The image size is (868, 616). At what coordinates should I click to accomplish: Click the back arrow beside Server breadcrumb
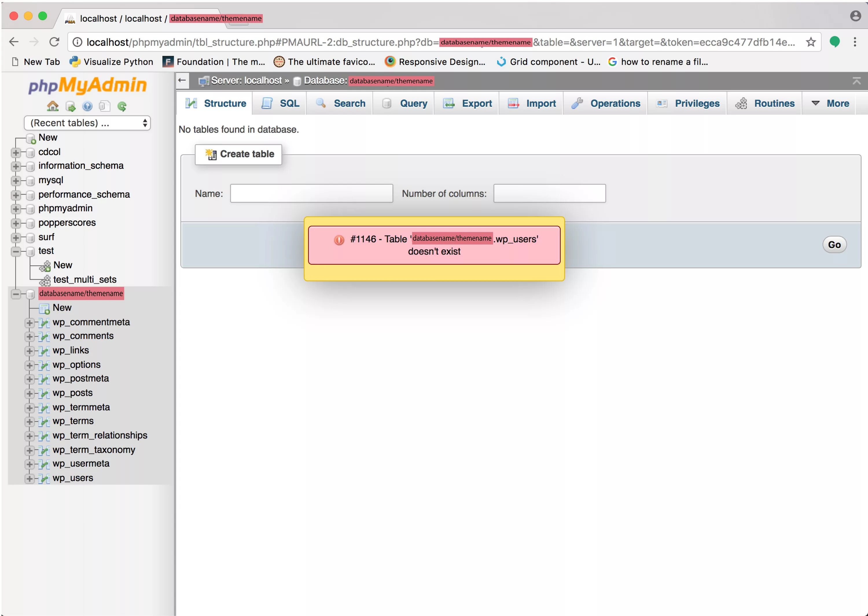(182, 80)
